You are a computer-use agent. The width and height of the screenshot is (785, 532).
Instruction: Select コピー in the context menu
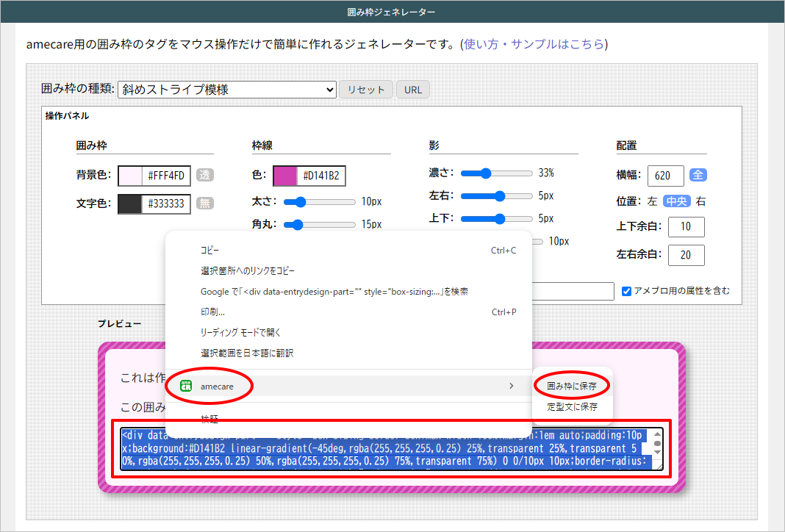(209, 251)
